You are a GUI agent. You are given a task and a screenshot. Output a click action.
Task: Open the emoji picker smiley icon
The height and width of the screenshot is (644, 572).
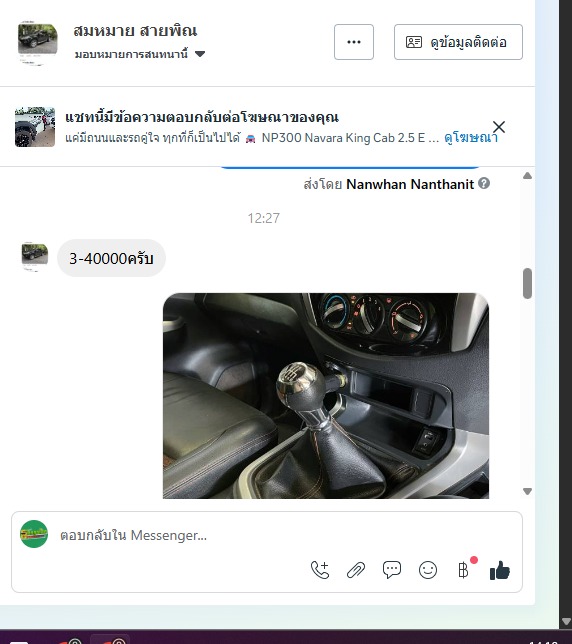click(x=428, y=570)
